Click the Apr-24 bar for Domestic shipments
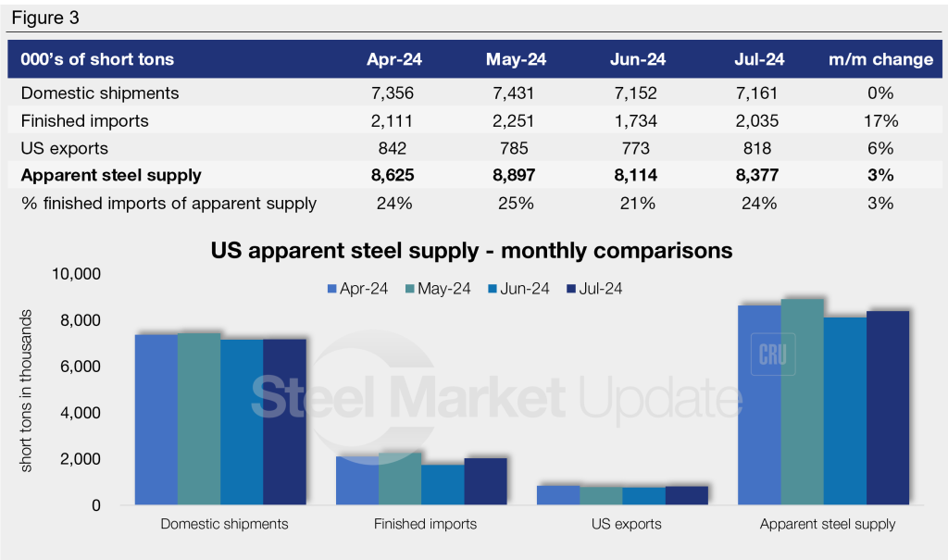 (156, 419)
